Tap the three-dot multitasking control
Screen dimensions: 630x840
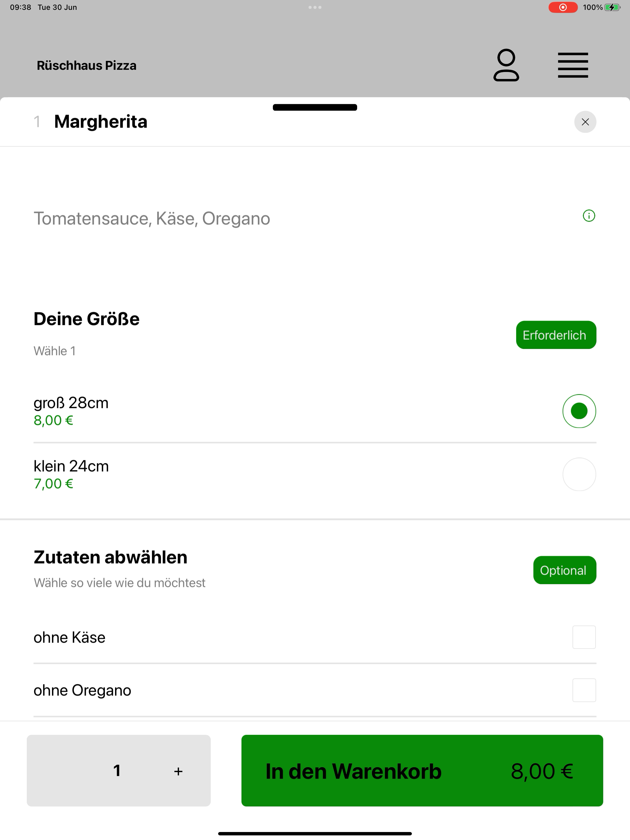click(x=315, y=7)
